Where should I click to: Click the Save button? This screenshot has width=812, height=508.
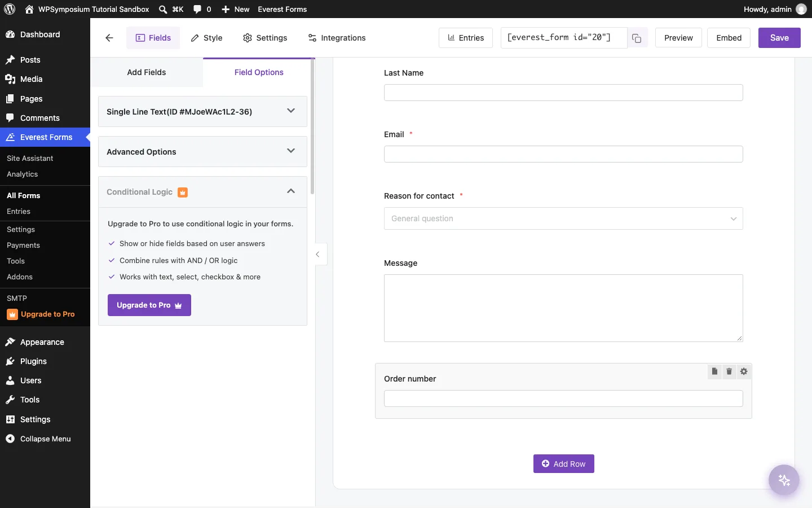pos(779,38)
